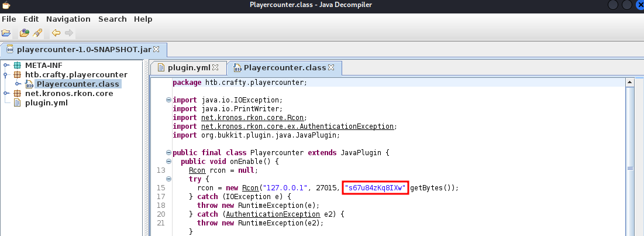Click the Open Type toolbar icon
Screen dimensions: 644x236
click(24, 33)
